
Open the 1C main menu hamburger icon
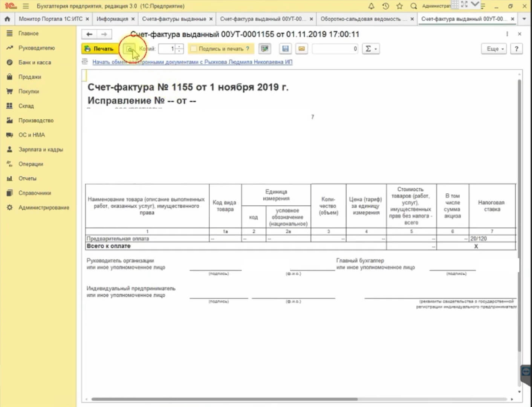tap(26, 6)
